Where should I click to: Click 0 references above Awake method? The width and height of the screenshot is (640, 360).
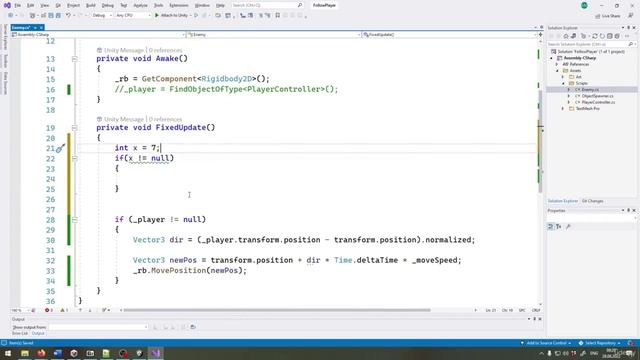click(165, 50)
